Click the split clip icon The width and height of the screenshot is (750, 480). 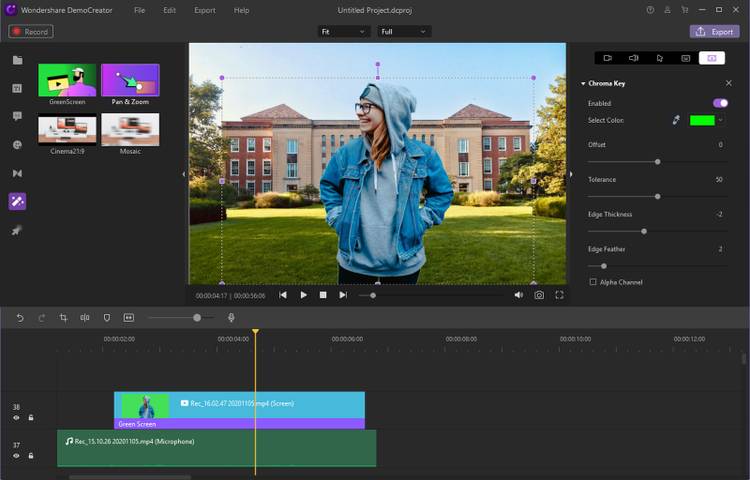[x=85, y=317]
